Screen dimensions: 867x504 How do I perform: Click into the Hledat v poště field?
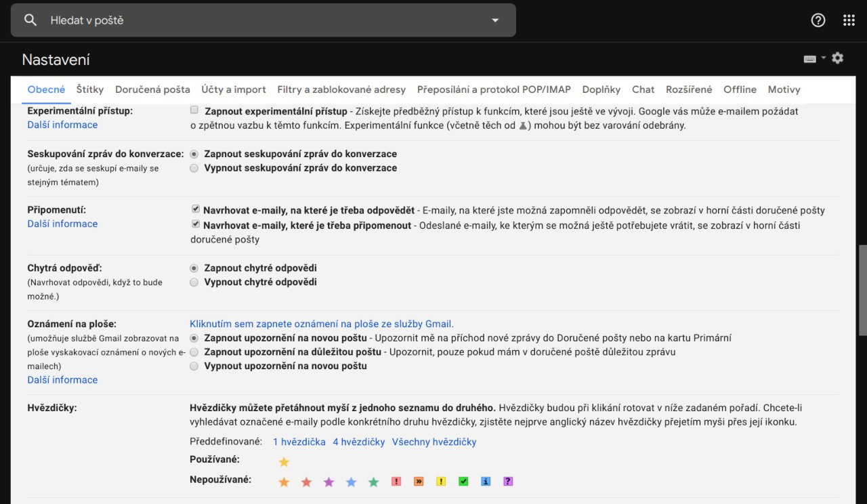[264, 20]
